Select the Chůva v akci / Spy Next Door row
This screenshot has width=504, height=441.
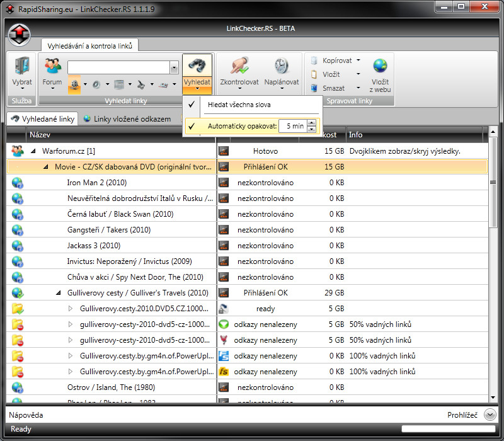click(x=247, y=277)
